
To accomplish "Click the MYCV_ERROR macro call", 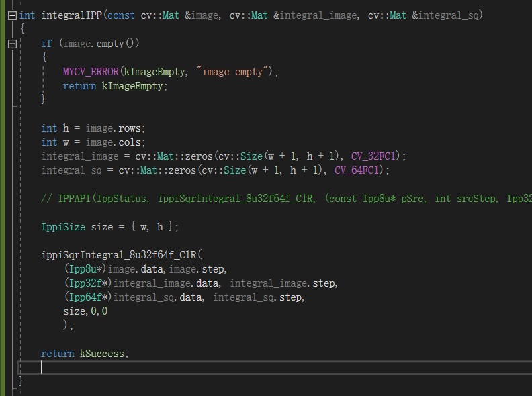I will click(91, 72).
